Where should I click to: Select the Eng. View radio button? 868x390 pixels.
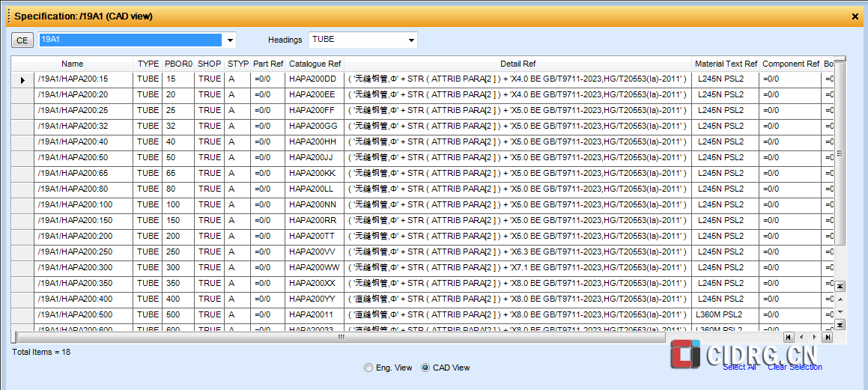(368, 368)
